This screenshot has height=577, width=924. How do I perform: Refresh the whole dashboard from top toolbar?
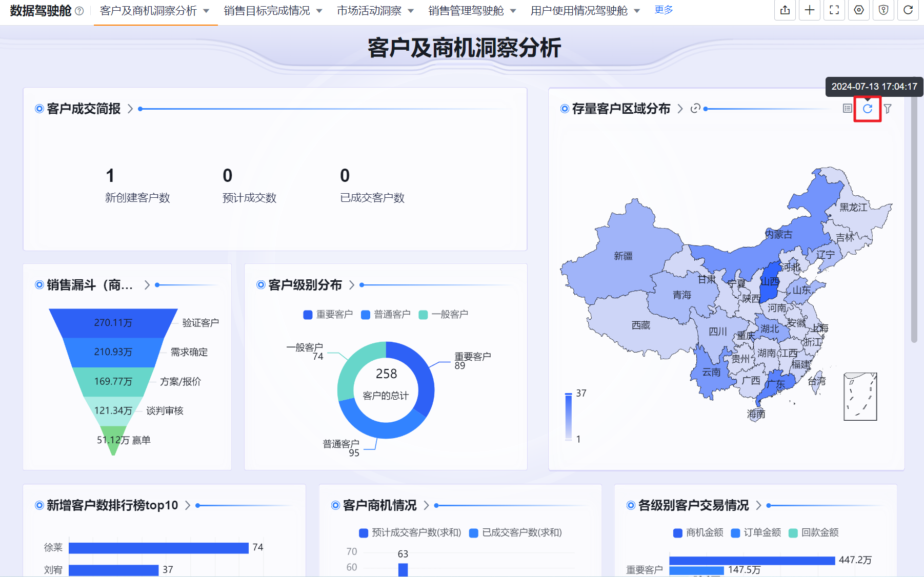[x=908, y=10]
